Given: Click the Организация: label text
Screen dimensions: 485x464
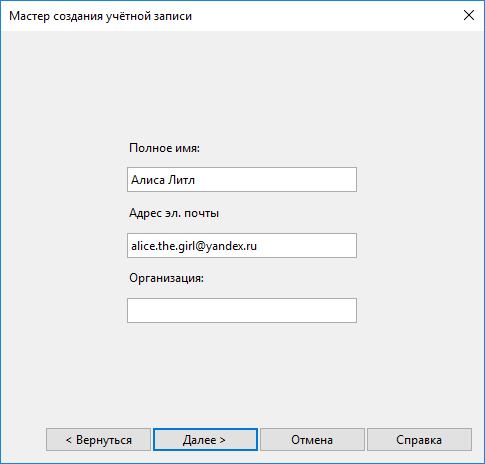Looking at the screenshot, I should (x=166, y=278).
